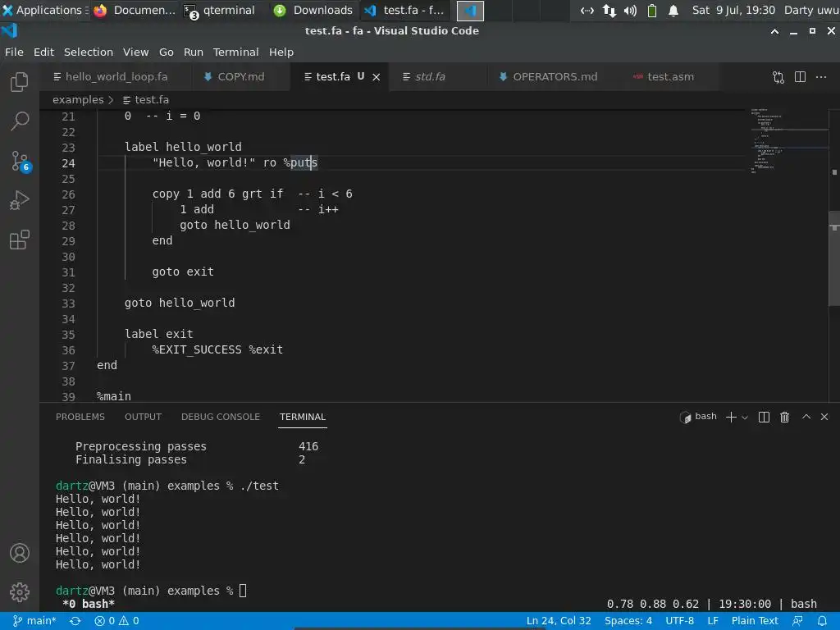The image size is (840, 630).
Task: Split the terminal pane
Action: [x=764, y=417]
